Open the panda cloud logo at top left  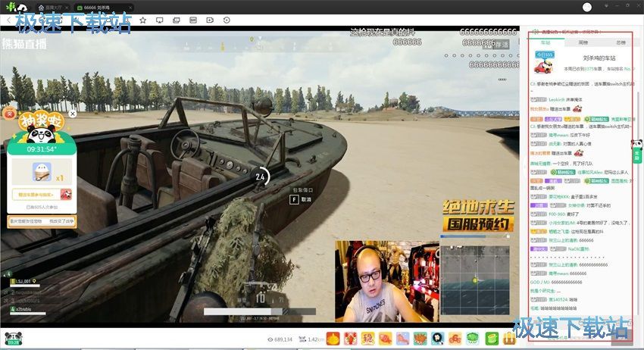(17, 7)
